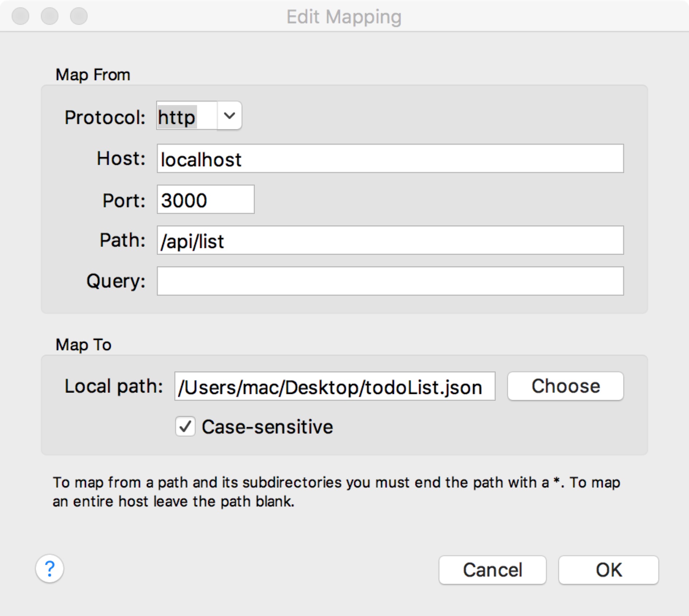Expand the Protocol dropdown chevron
This screenshot has height=616, width=689.
pyautogui.click(x=229, y=116)
